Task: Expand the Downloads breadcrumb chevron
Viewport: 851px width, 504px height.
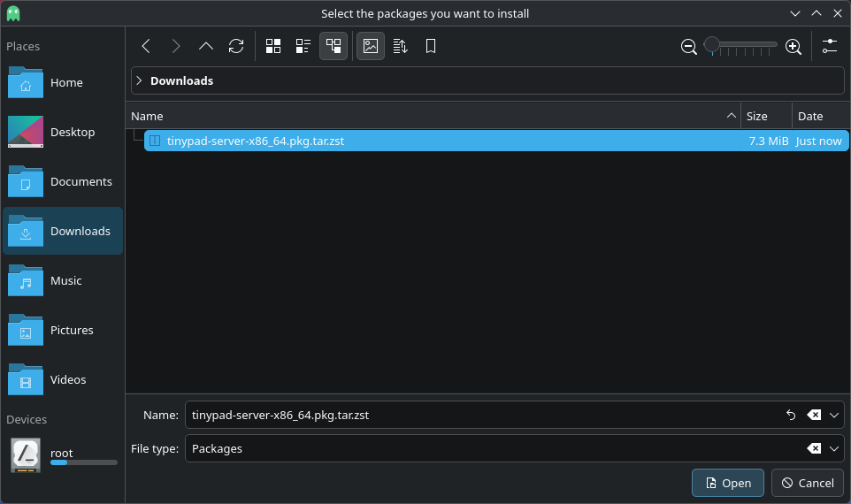Action: 139,80
